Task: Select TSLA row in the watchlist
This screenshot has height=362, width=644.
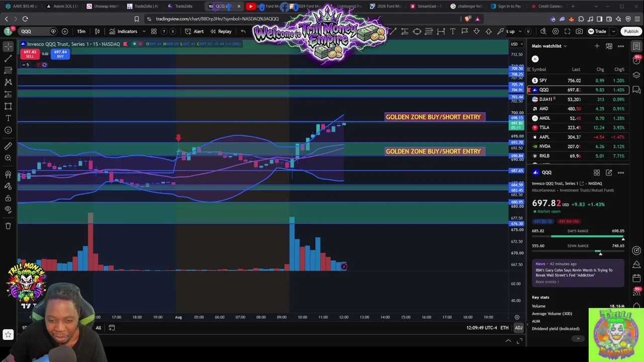Action: coord(578,128)
